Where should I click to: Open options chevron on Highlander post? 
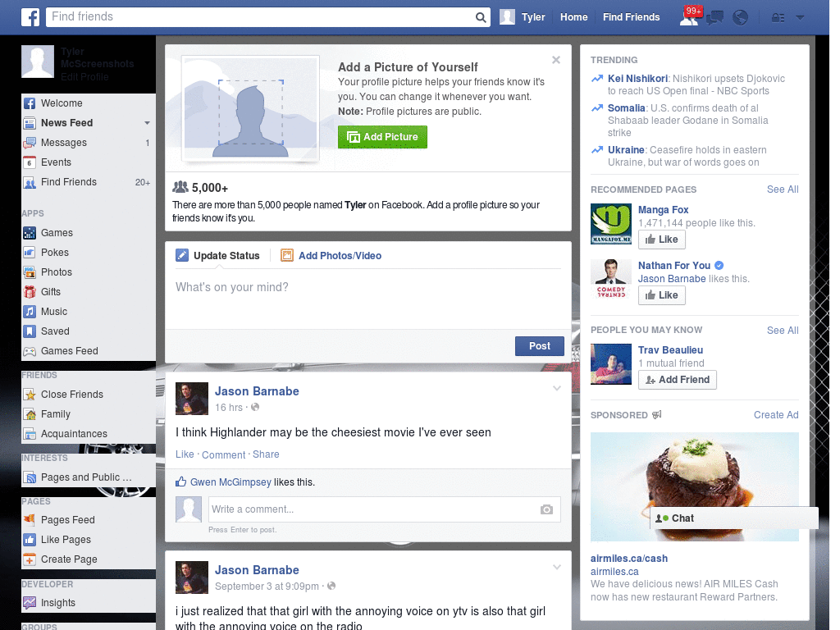coord(557,388)
